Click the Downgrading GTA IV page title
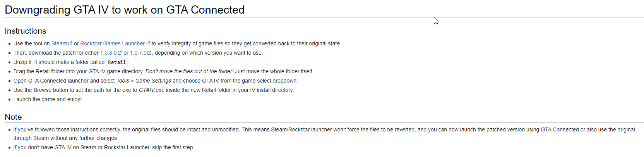This screenshot has width=644, height=157. [124, 10]
